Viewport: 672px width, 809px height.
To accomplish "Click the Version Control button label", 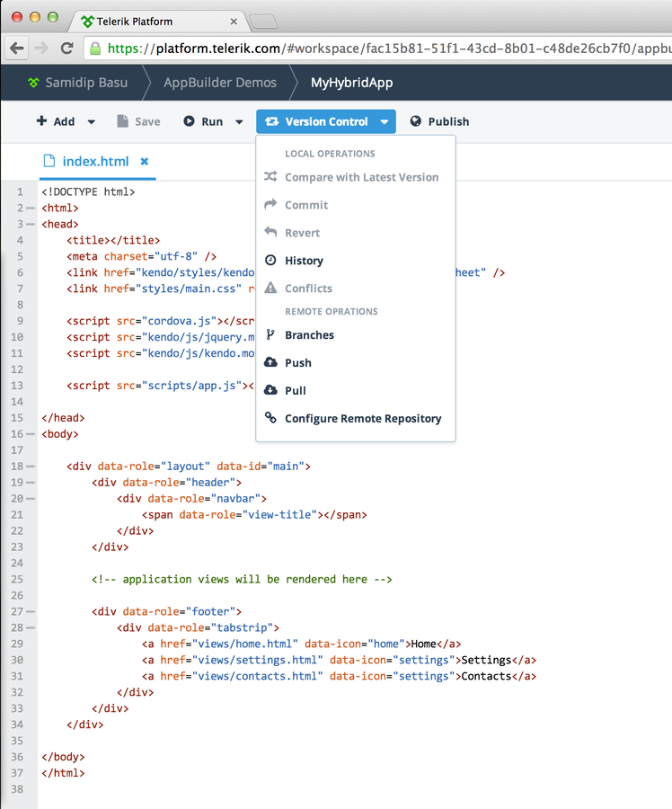I will [326, 121].
